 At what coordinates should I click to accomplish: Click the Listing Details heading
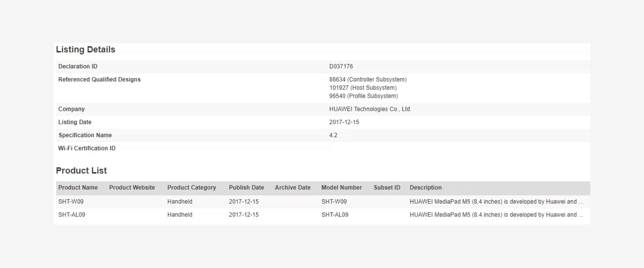pyautogui.click(x=86, y=50)
